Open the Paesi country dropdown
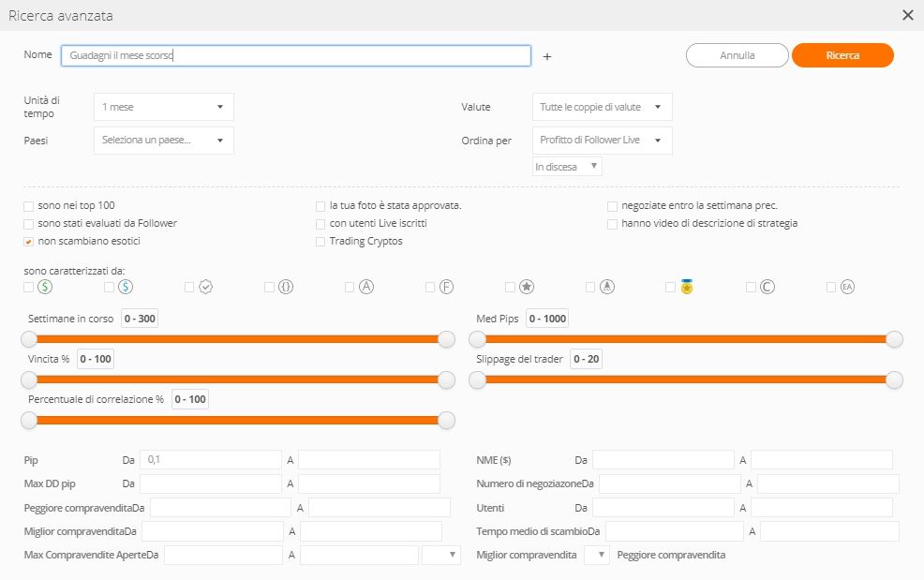The image size is (924, 580). point(164,141)
